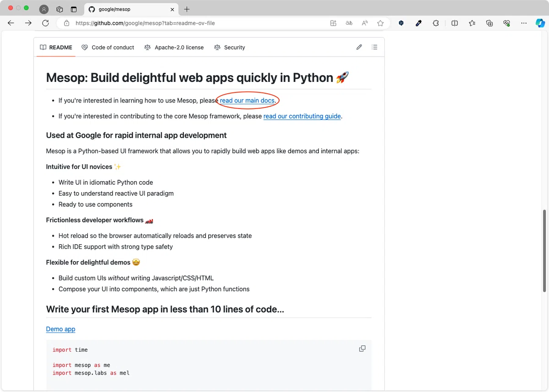Image resolution: width=549 pixels, height=392 pixels.
Task: Open the tab actions menu icon
Action: (x=74, y=9)
